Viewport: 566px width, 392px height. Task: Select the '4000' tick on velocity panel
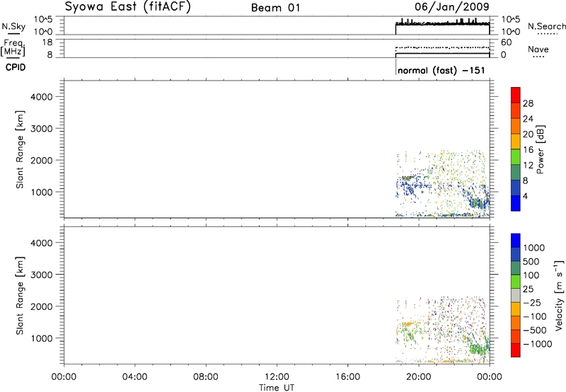pos(42,243)
